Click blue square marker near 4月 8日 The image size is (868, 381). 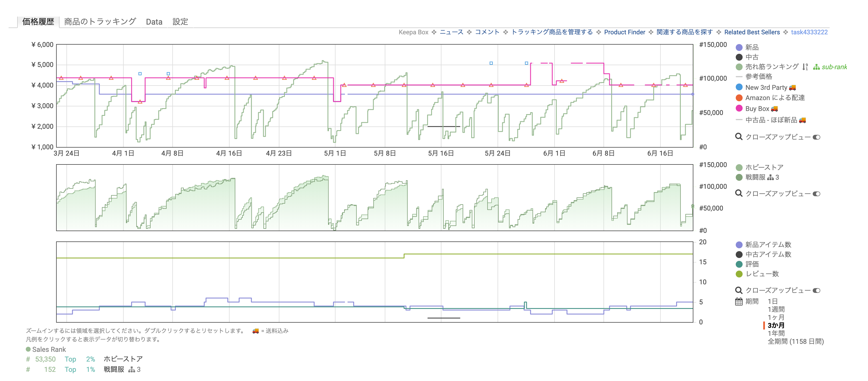coord(168,74)
